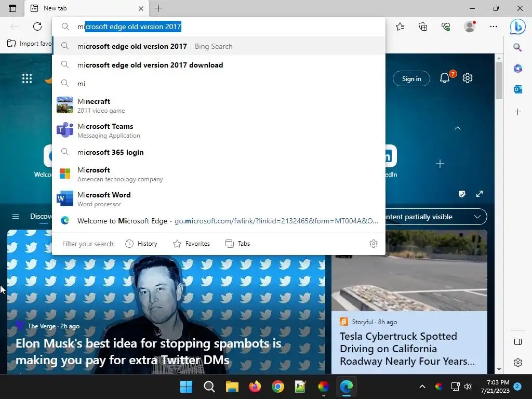Open the taskbar clock and date
532x399 pixels.
click(x=495, y=387)
